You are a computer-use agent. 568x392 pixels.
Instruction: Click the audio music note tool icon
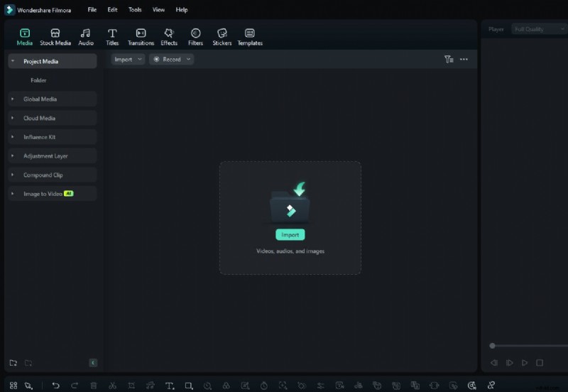(x=151, y=386)
